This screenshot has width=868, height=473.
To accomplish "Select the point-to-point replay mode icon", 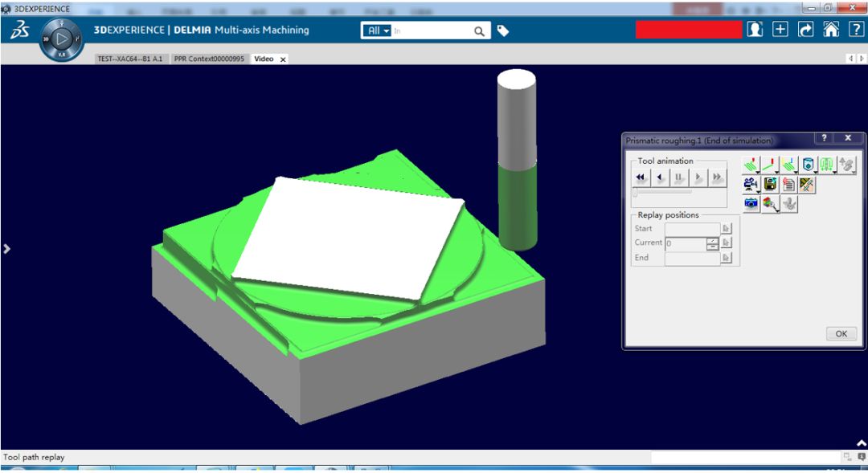I will tap(770, 165).
